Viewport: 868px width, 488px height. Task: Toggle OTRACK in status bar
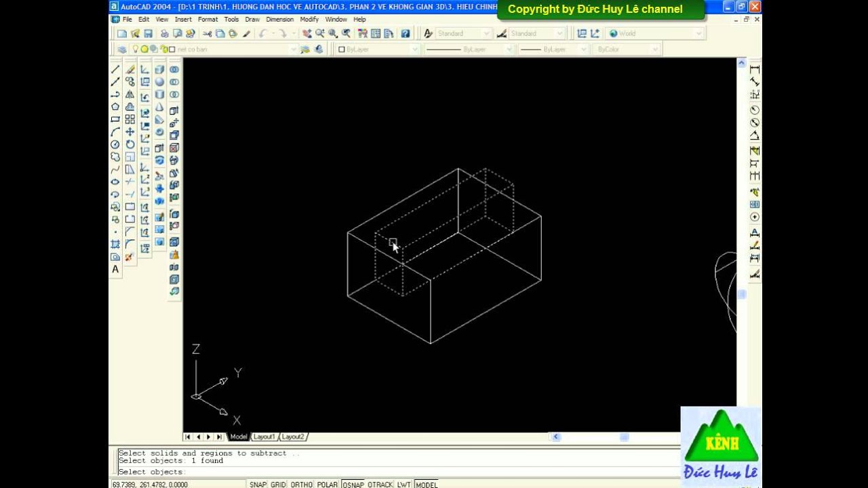380,484
